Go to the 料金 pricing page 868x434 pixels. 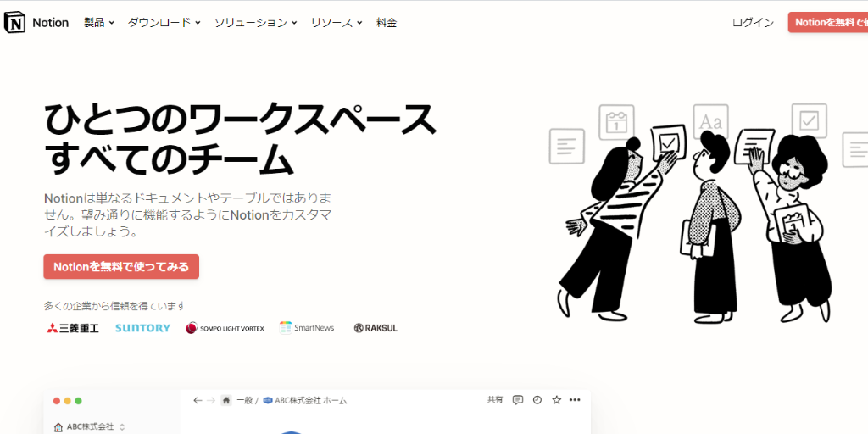coord(387,23)
